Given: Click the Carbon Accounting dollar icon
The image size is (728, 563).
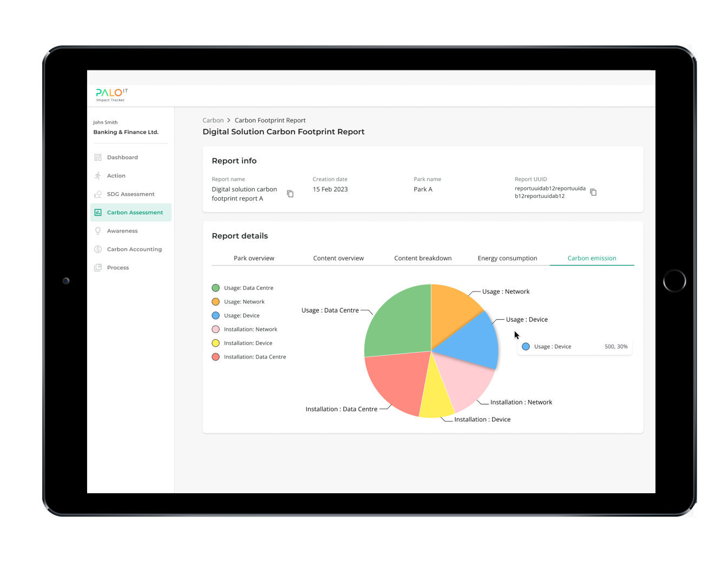Looking at the screenshot, I should pos(98,249).
